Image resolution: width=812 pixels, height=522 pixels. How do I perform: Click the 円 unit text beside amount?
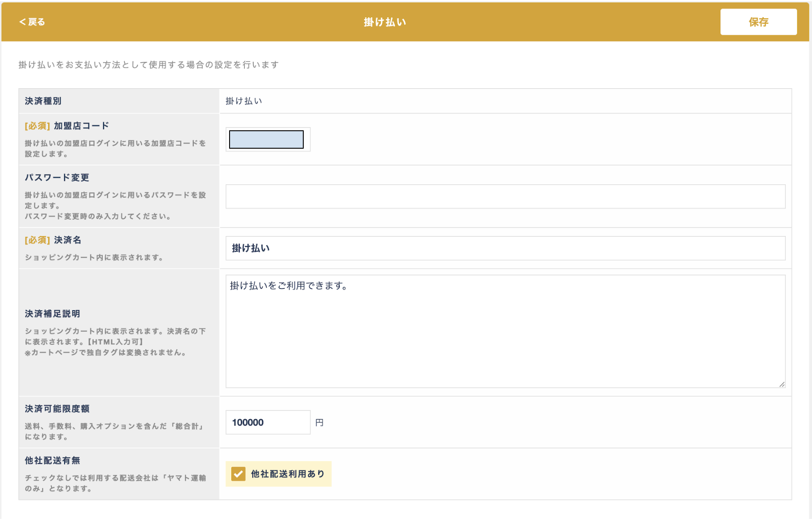click(x=320, y=422)
